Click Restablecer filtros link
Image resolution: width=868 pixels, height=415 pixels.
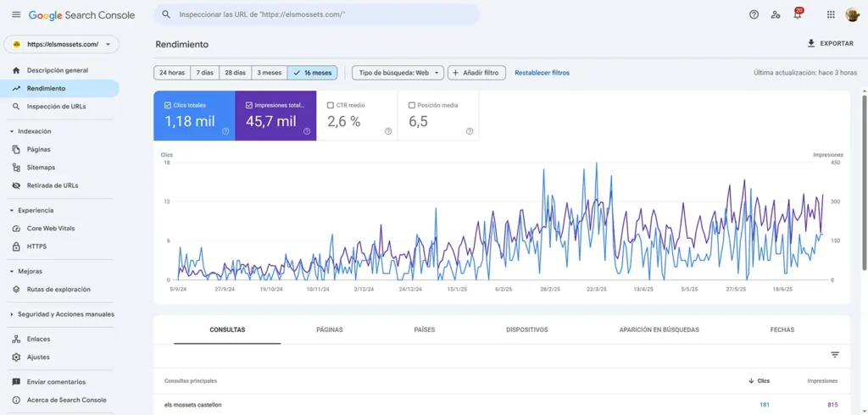coord(542,73)
